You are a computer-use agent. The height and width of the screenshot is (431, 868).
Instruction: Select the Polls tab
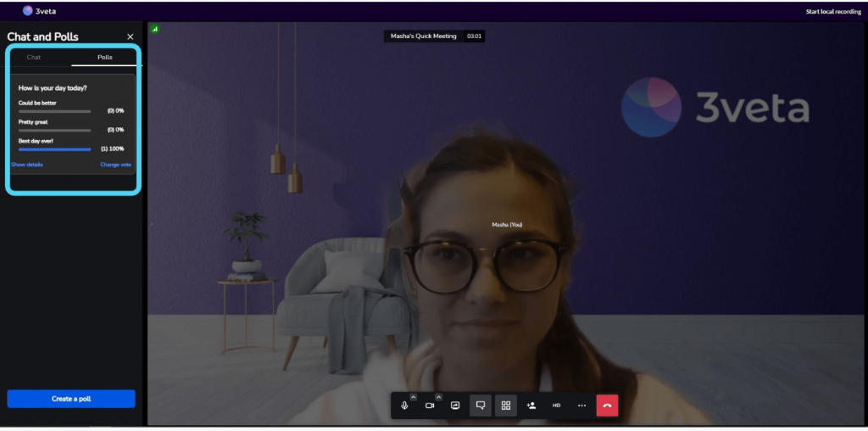point(104,57)
